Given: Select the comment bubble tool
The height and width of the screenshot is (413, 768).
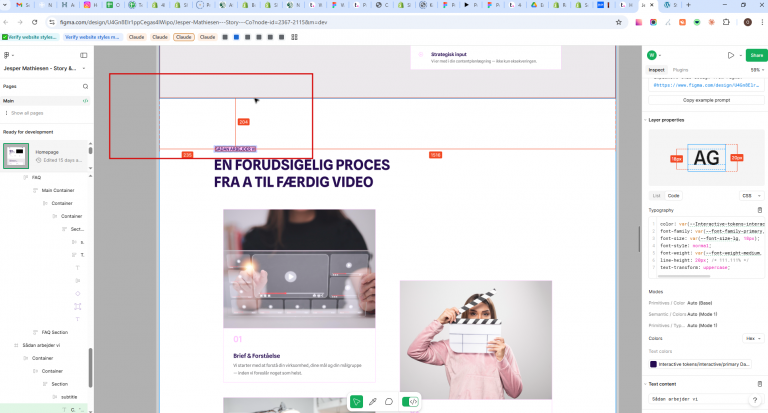Looking at the screenshot, I should tap(389, 402).
